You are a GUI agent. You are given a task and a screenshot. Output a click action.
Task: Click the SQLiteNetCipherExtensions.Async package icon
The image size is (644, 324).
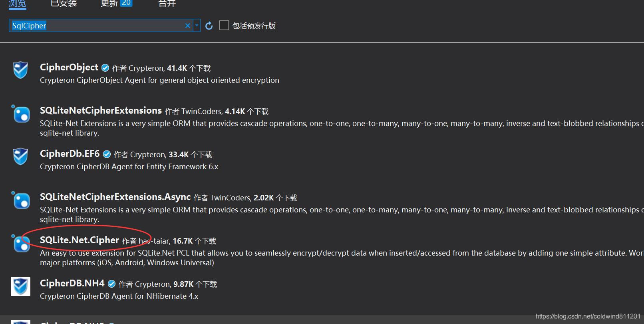tap(20, 200)
